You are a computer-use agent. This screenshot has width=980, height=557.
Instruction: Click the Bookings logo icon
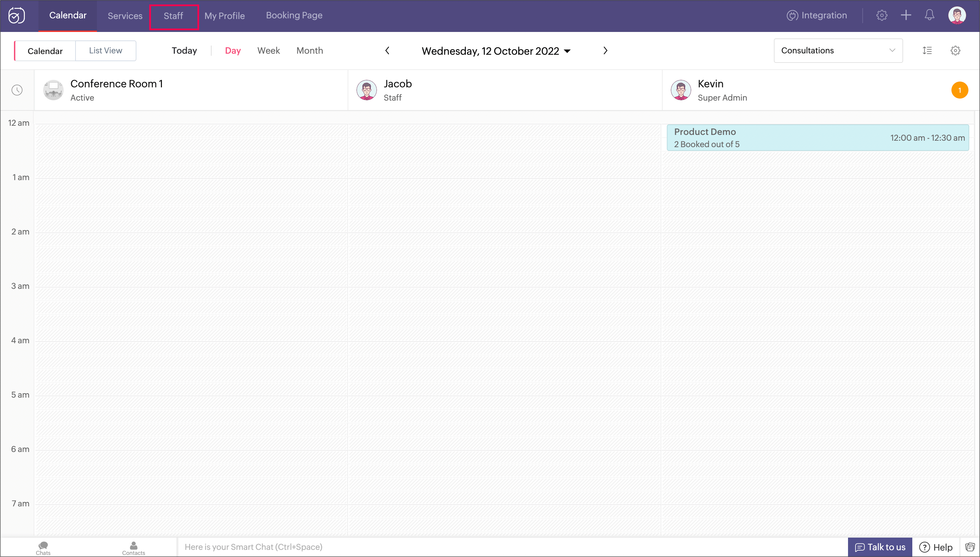coord(16,16)
